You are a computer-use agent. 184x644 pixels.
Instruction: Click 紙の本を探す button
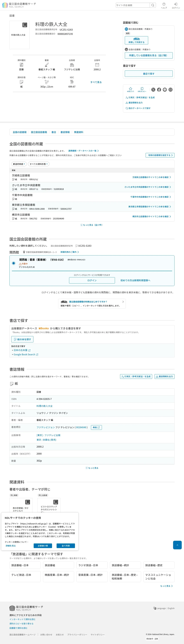point(22,339)
